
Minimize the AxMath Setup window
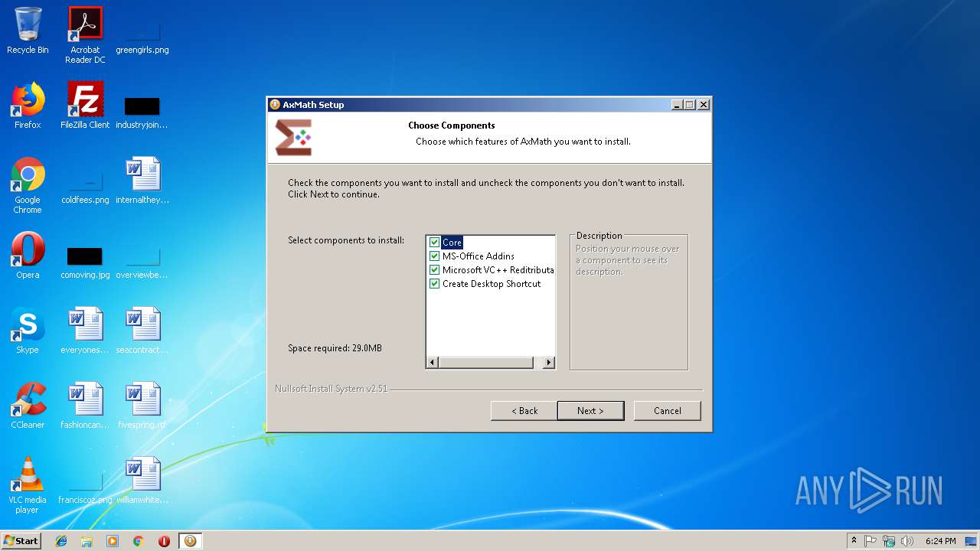click(x=678, y=105)
